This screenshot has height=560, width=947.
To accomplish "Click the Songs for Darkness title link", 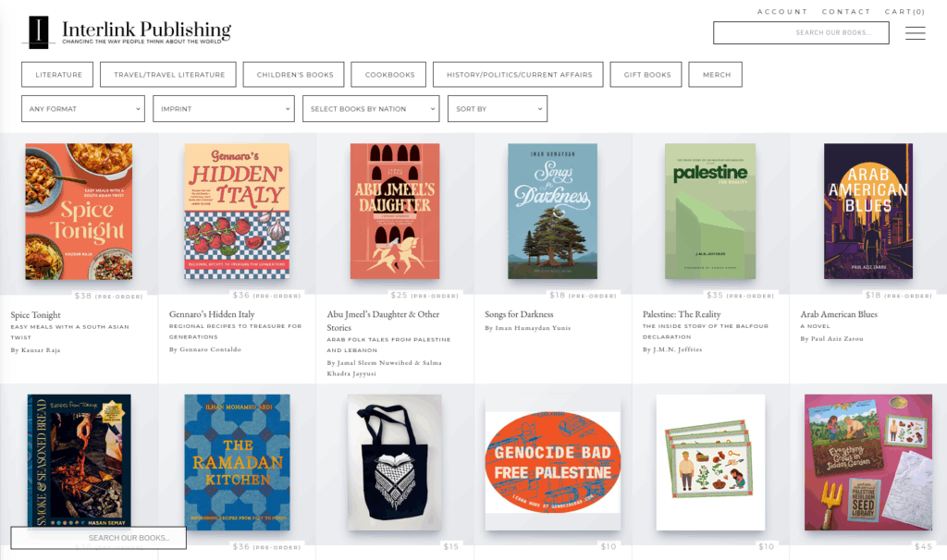I will point(519,314).
